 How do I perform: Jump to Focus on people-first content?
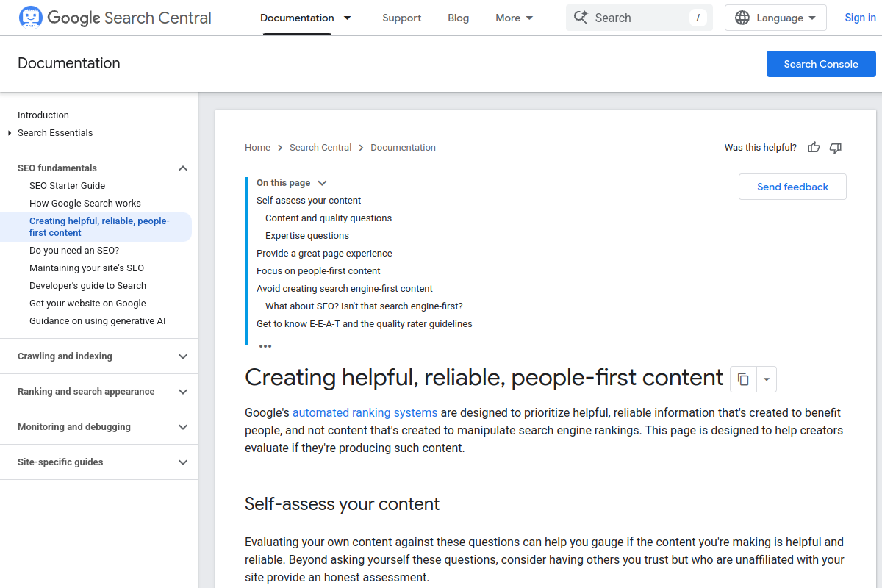tap(318, 271)
